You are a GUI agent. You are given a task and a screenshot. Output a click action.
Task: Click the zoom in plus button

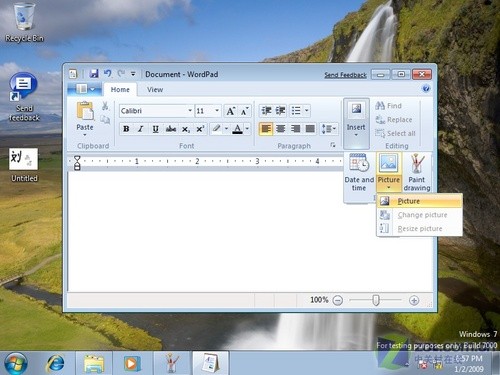414,300
